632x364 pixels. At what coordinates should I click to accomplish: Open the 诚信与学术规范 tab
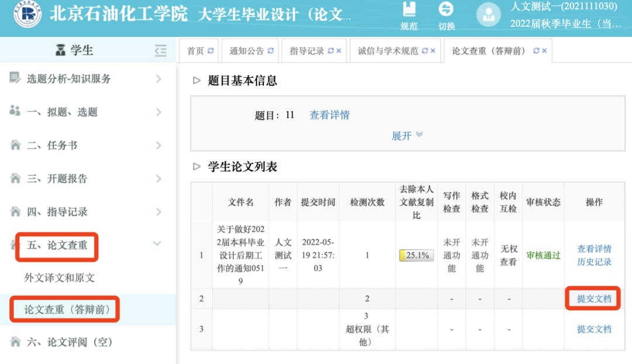point(388,51)
